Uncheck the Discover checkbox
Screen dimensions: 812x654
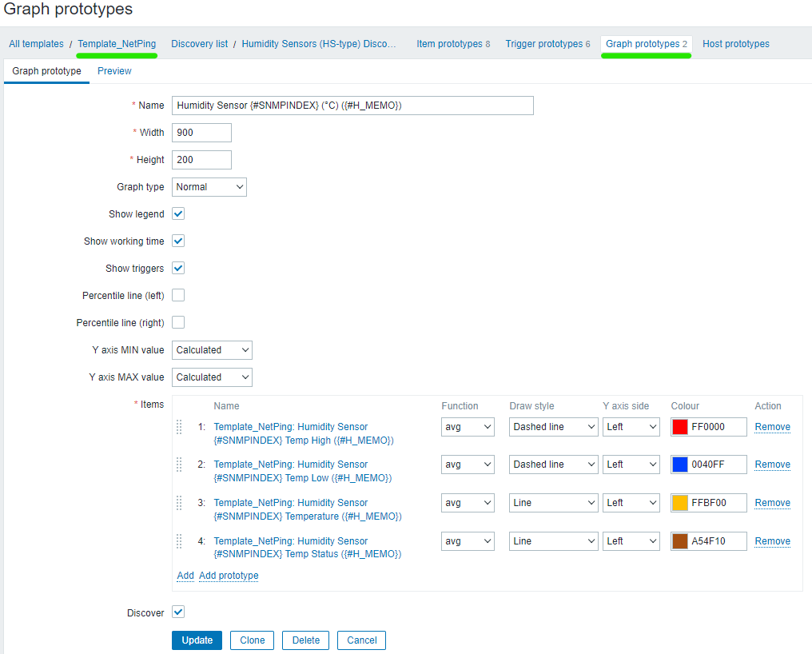tap(178, 612)
